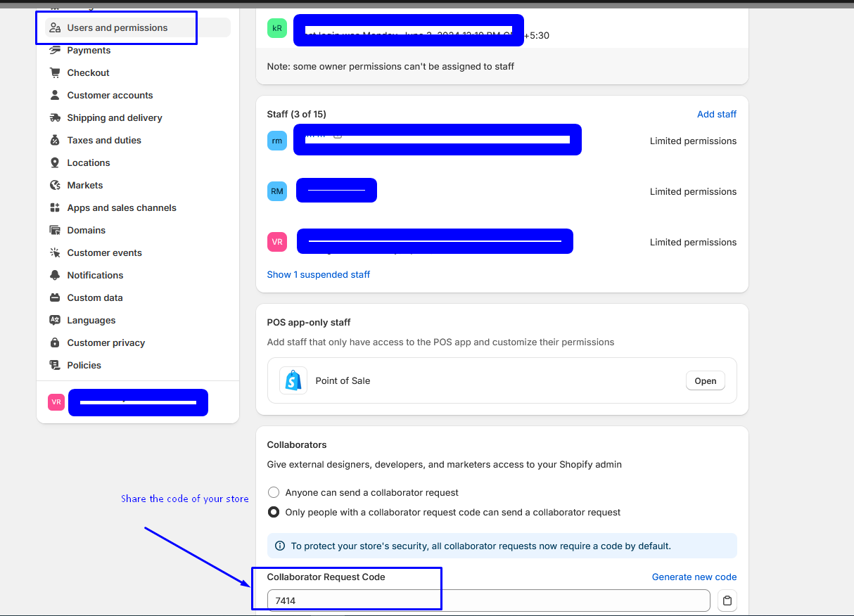Image resolution: width=854 pixels, height=616 pixels.
Task: Click the Shopify Point of Sale icon
Action: point(293,380)
